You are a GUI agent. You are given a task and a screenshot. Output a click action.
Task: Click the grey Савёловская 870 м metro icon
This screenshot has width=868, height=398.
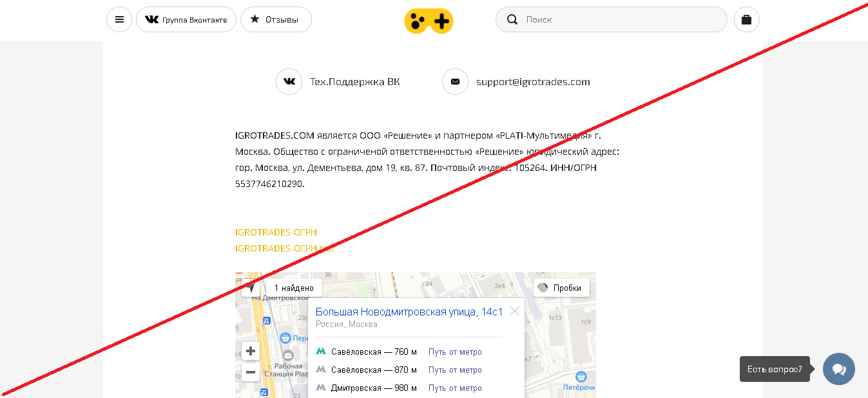pyautogui.click(x=321, y=370)
